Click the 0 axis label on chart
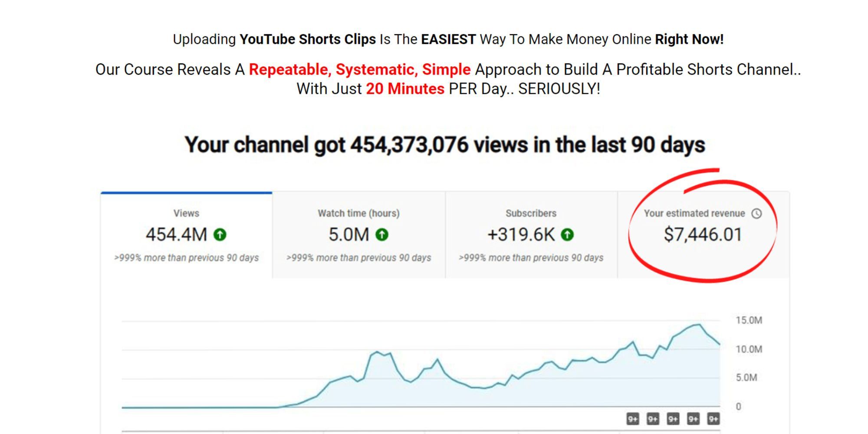 click(x=738, y=407)
